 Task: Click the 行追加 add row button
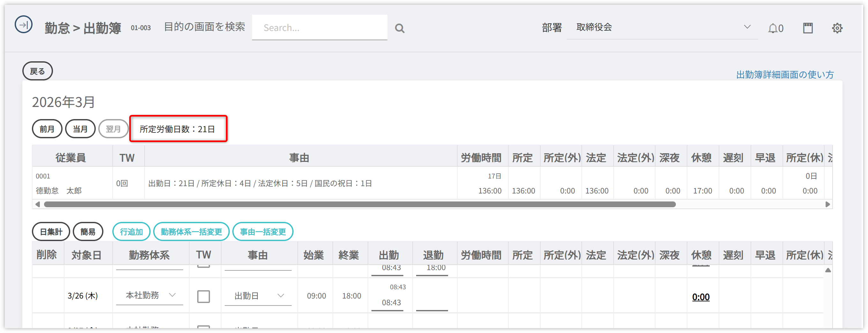(131, 231)
